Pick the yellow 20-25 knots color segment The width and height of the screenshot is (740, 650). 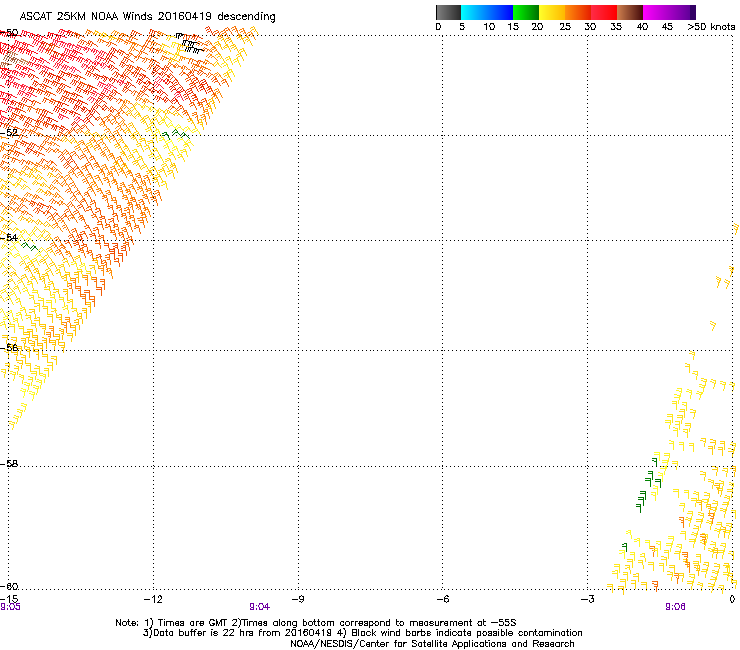(x=552, y=12)
